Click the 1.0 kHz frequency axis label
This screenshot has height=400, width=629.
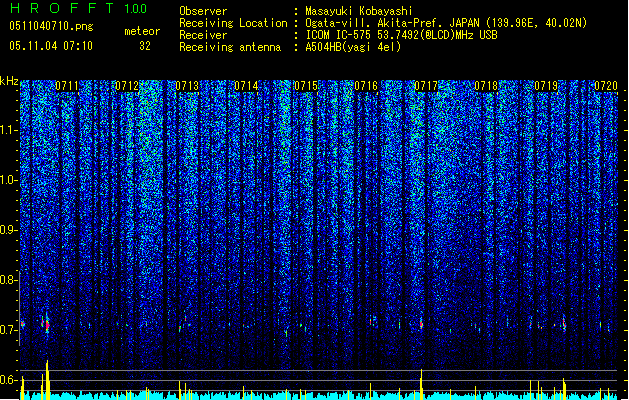[8, 180]
